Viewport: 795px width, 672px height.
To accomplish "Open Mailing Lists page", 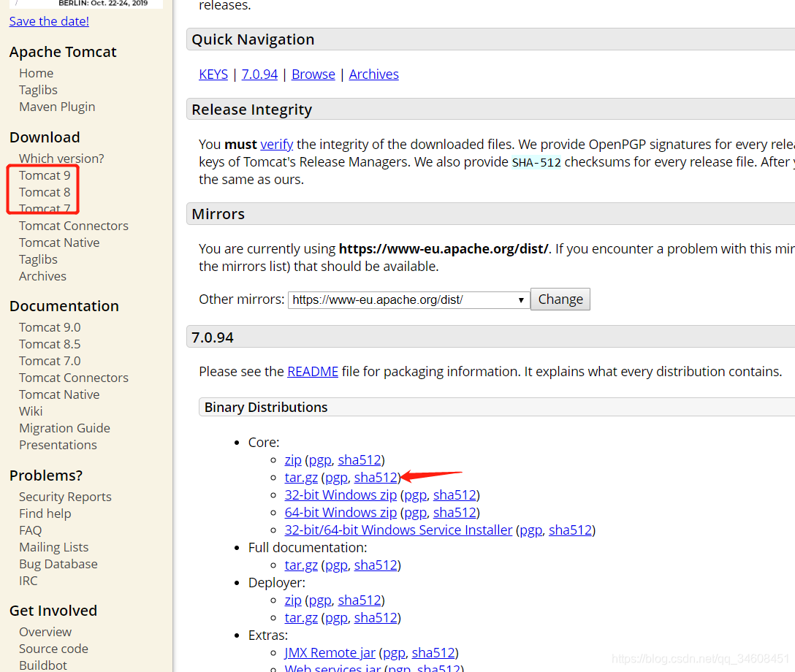I will [54, 547].
